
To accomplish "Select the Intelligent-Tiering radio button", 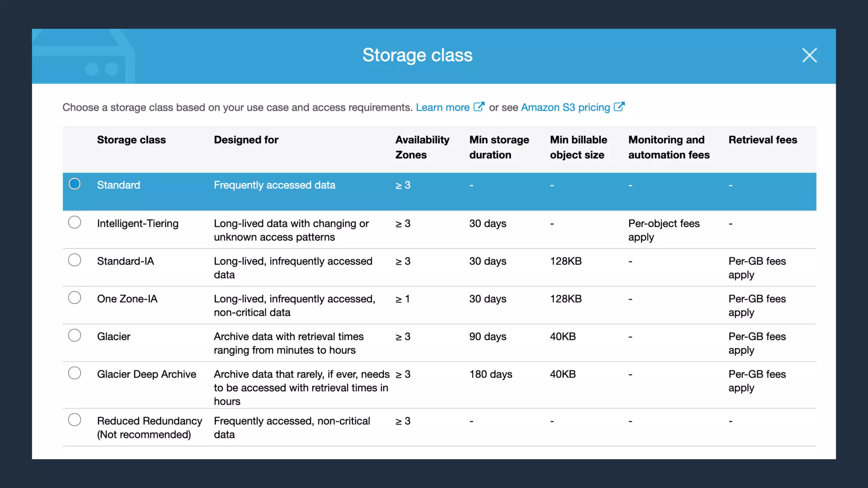I will 75,222.
